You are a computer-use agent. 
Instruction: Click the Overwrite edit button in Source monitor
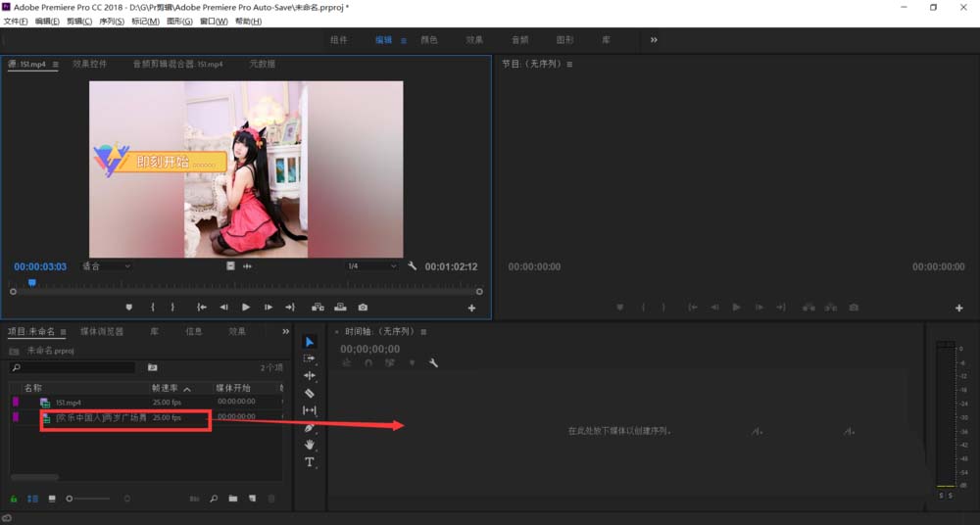[340, 308]
